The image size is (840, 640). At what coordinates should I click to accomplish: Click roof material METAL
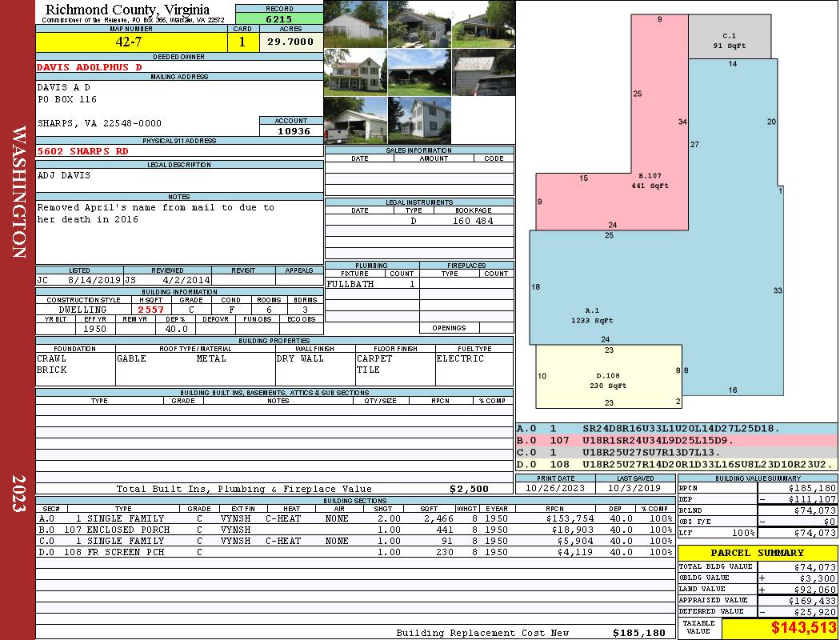coord(211,358)
